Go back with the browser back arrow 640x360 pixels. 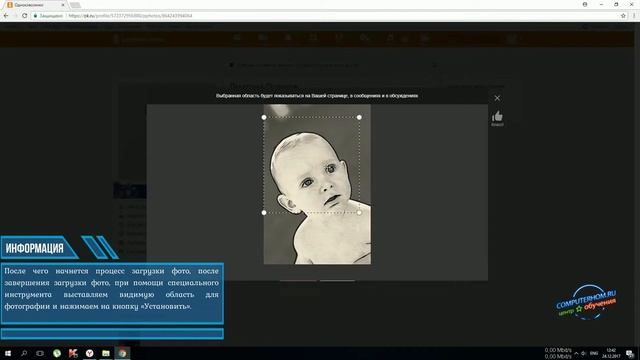tap(6, 16)
